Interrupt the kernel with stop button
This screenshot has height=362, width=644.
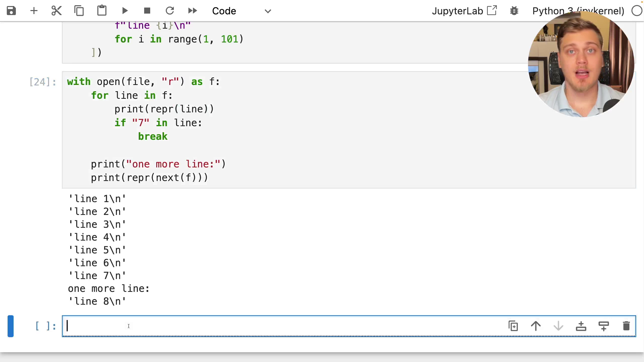147,11
